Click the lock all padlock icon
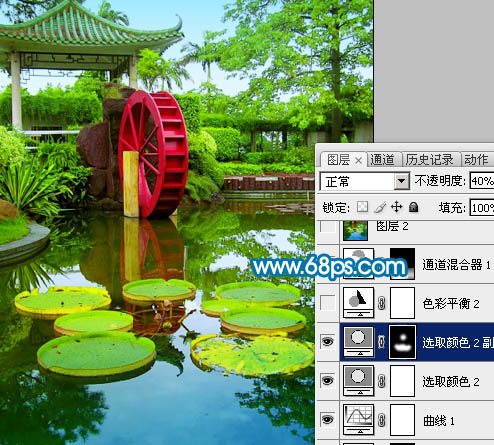This screenshot has height=445, width=494. pyautogui.click(x=413, y=207)
